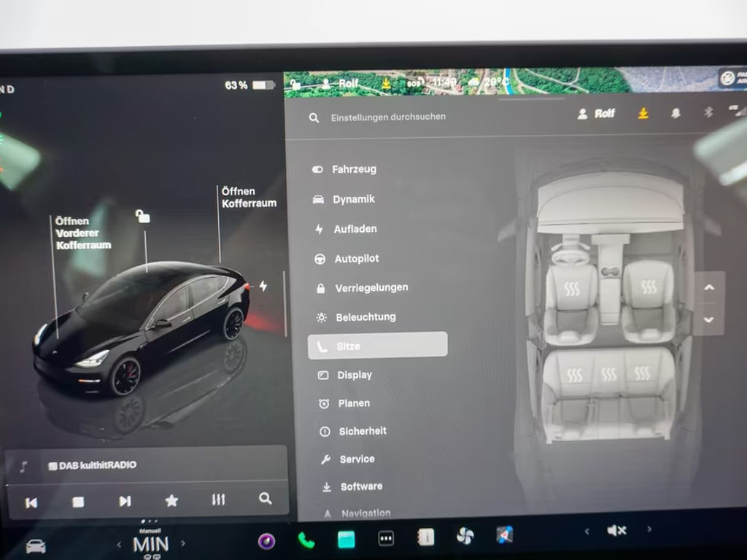Tap the download icon in map status bar
Image resolution: width=747 pixels, height=560 pixels.
[387, 83]
